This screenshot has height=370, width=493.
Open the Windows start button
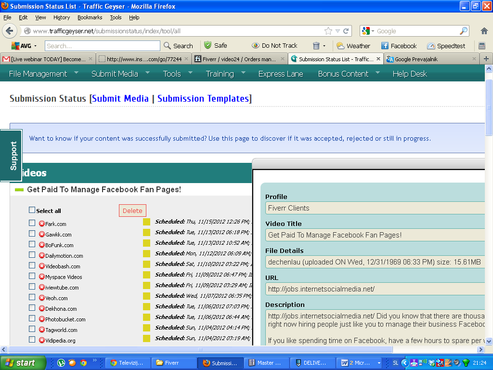click(x=23, y=363)
